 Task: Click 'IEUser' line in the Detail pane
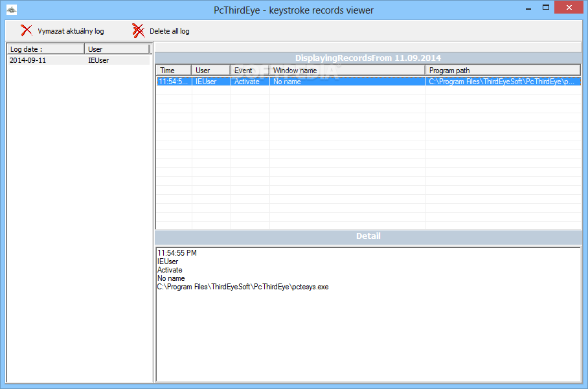click(x=168, y=261)
